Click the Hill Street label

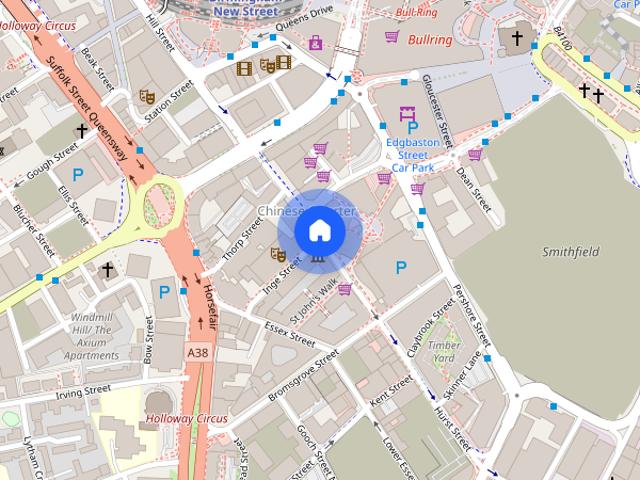(x=160, y=33)
